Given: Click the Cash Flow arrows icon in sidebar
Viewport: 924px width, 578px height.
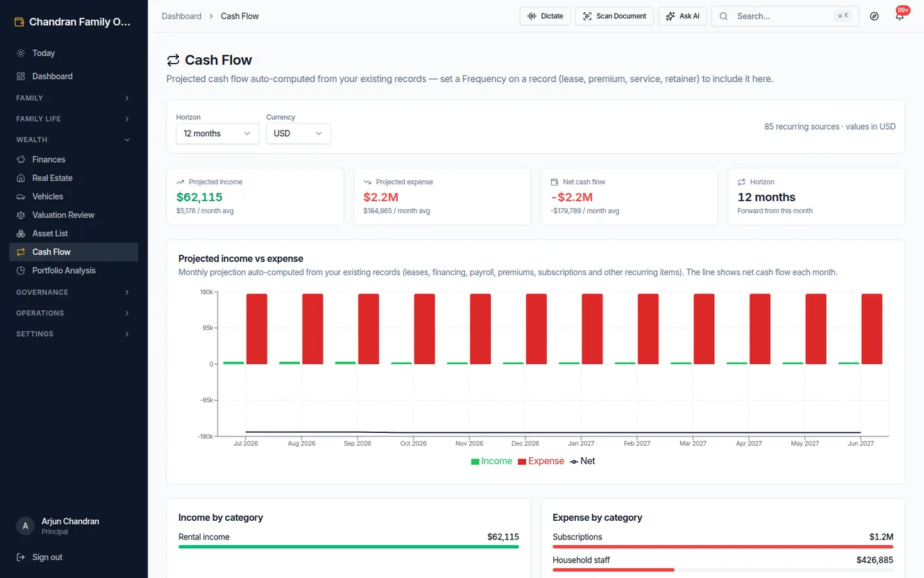Looking at the screenshot, I should (x=21, y=252).
